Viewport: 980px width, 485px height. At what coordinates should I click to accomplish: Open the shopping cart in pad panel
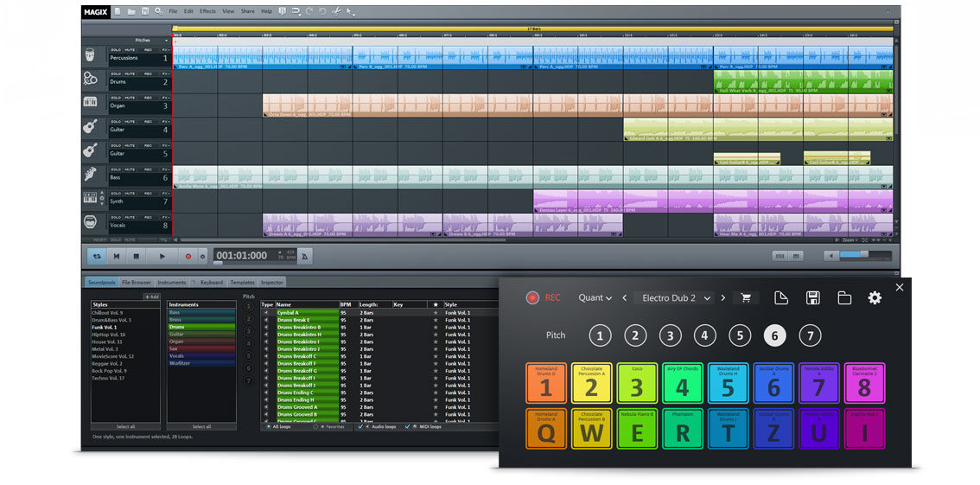(745, 297)
